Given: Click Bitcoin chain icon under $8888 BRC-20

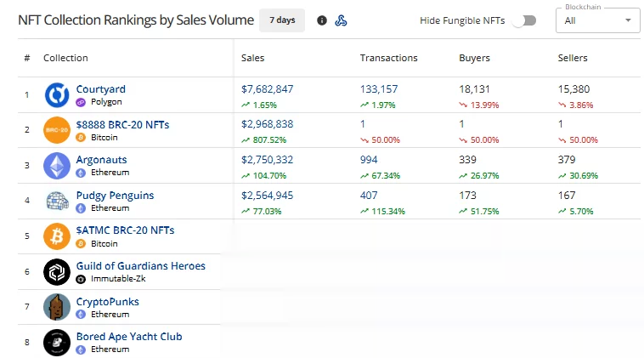Looking at the screenshot, I should (x=81, y=137).
